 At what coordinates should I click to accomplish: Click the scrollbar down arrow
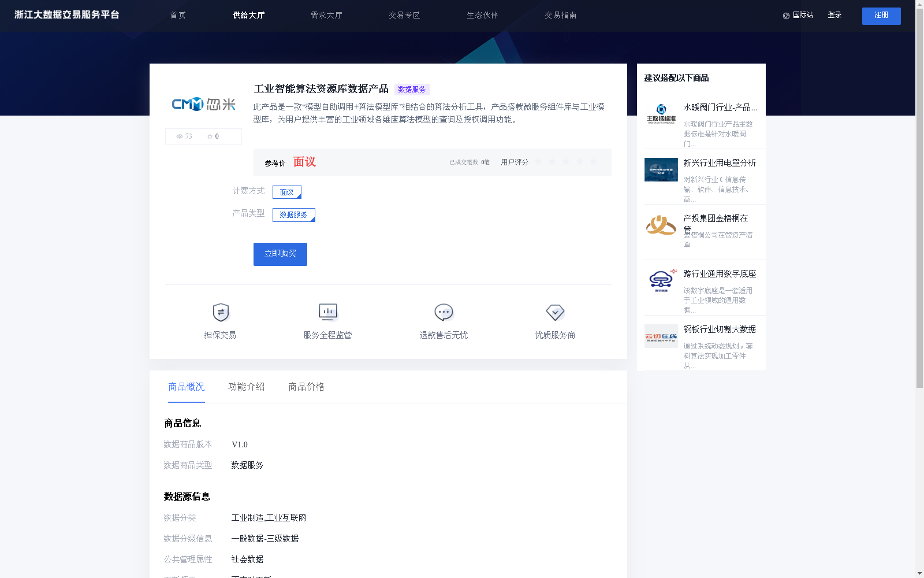pos(919,574)
